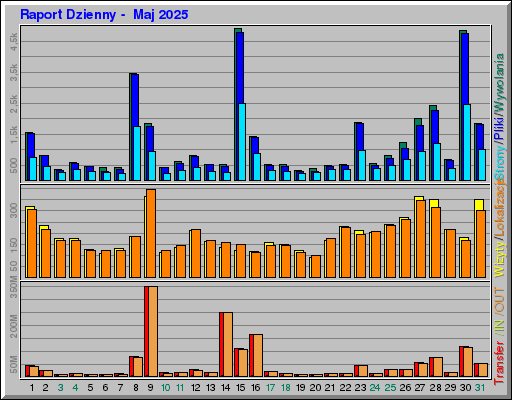The width and height of the screenshot is (512, 400).
Task: Click the "500" y-axis label
Action: coord(14,165)
